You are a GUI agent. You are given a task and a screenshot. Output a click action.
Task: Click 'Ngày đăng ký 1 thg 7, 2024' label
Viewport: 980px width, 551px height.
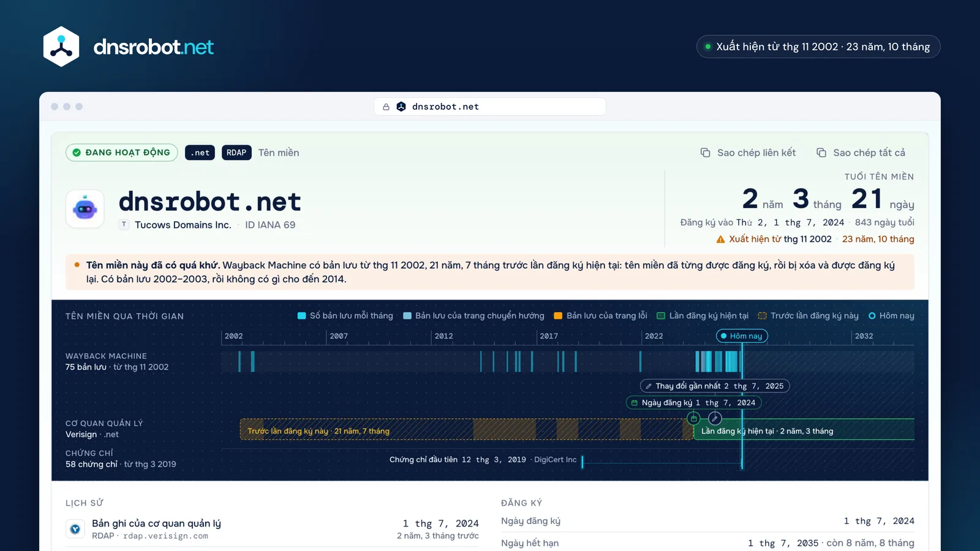point(693,403)
